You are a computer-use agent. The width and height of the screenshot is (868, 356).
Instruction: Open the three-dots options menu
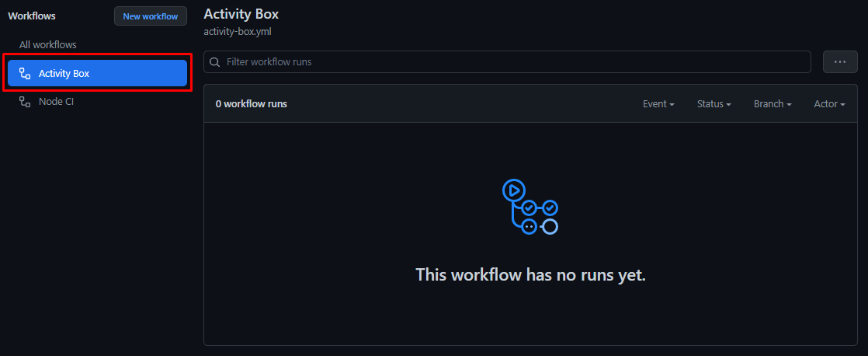(x=840, y=61)
